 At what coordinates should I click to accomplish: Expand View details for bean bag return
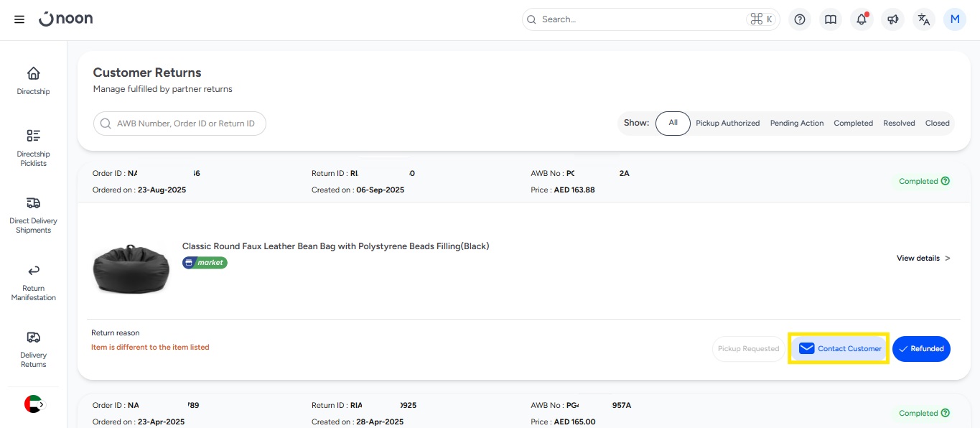923,259
